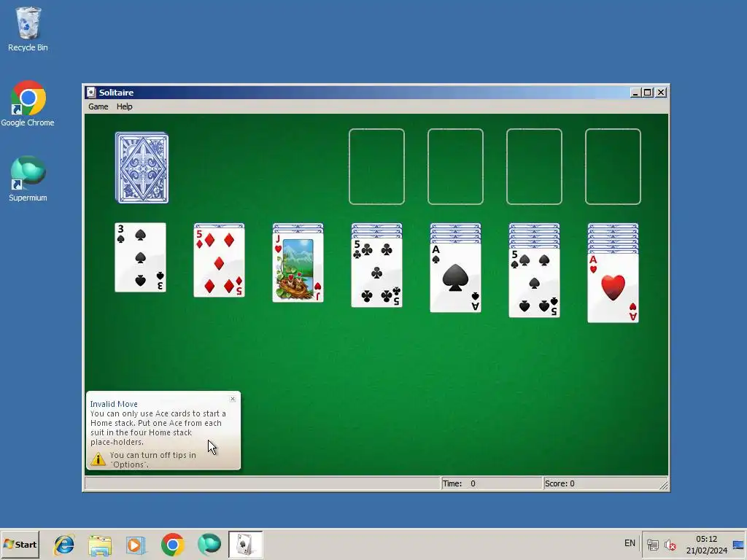Click the EN language indicator
Viewport: 747px width, 560px height.
point(630,543)
